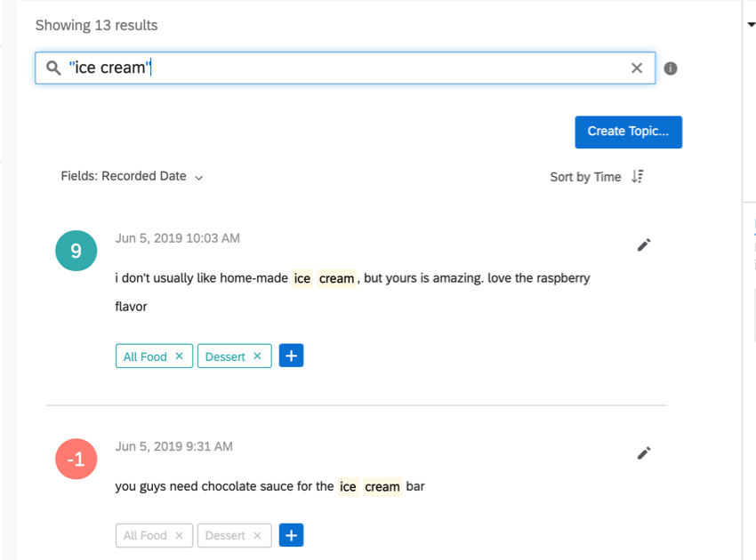Remove All Food tag from first response
The image size is (756, 560).
[x=179, y=356]
